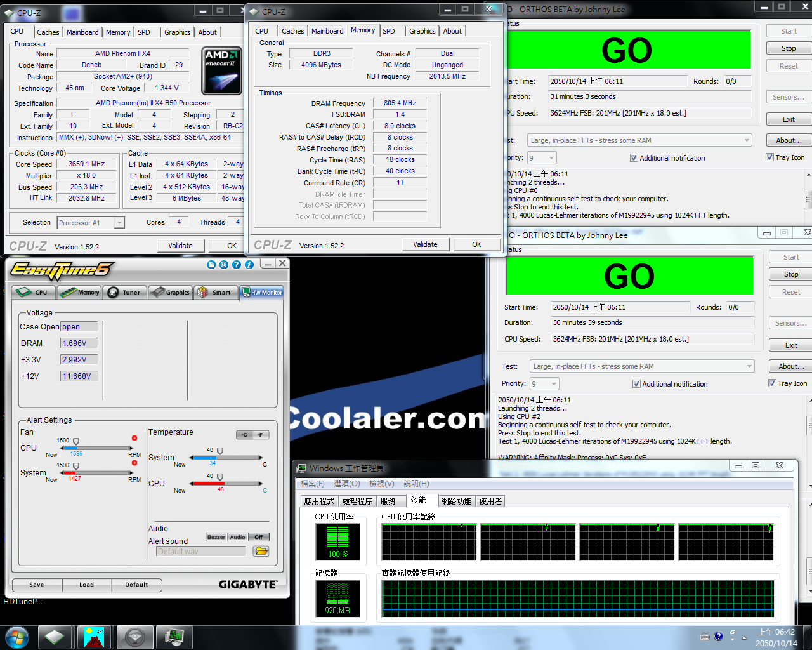Open the 檔案(F) menu in Task Manager
This screenshot has width=812, height=650.
313,484
